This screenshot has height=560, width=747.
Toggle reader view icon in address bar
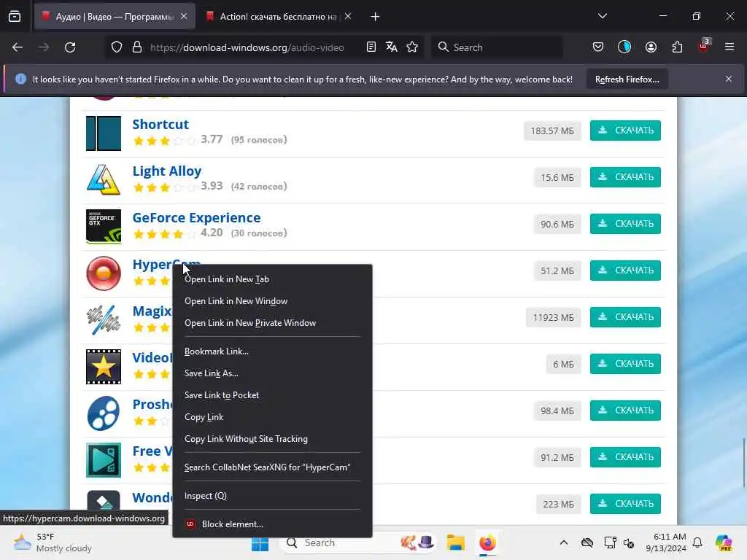(x=371, y=47)
